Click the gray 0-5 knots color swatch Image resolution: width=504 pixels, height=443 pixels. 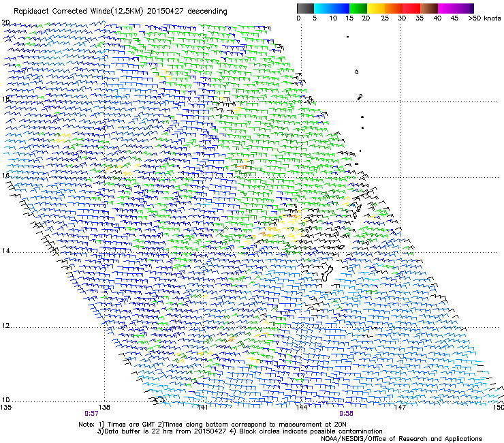305,8
